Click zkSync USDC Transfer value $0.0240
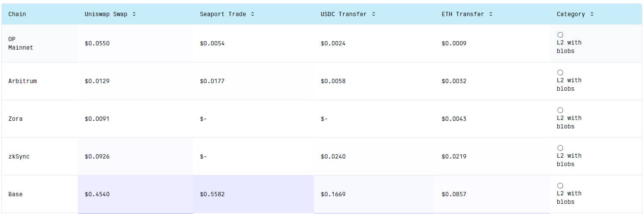The image size is (644, 214). click(x=333, y=156)
